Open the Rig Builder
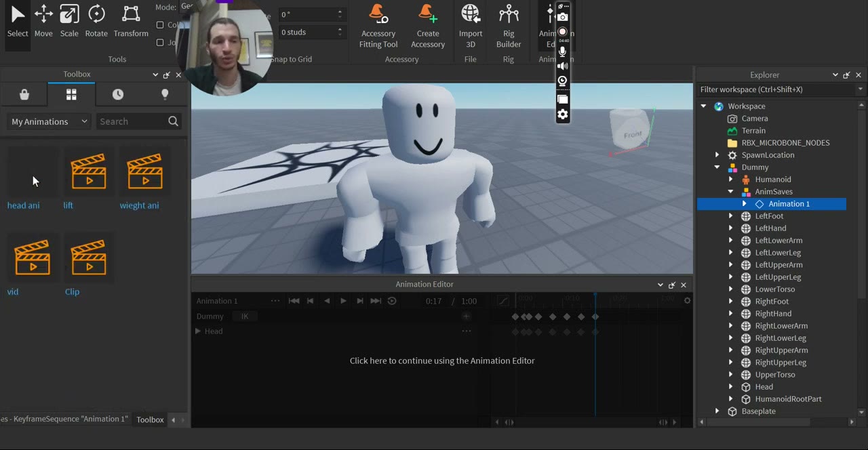This screenshot has width=868, height=450. [x=509, y=26]
